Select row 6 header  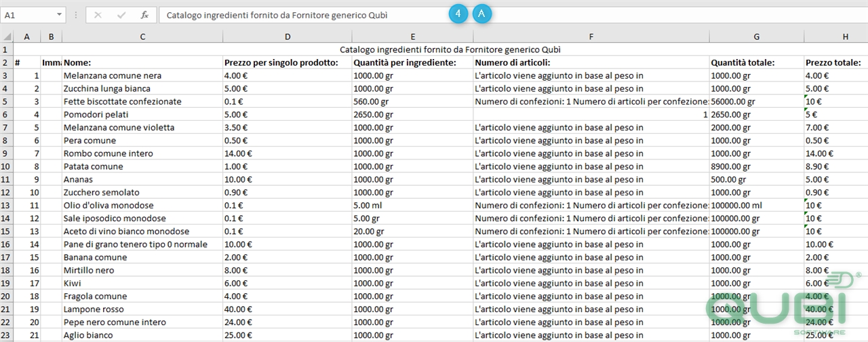(7, 115)
